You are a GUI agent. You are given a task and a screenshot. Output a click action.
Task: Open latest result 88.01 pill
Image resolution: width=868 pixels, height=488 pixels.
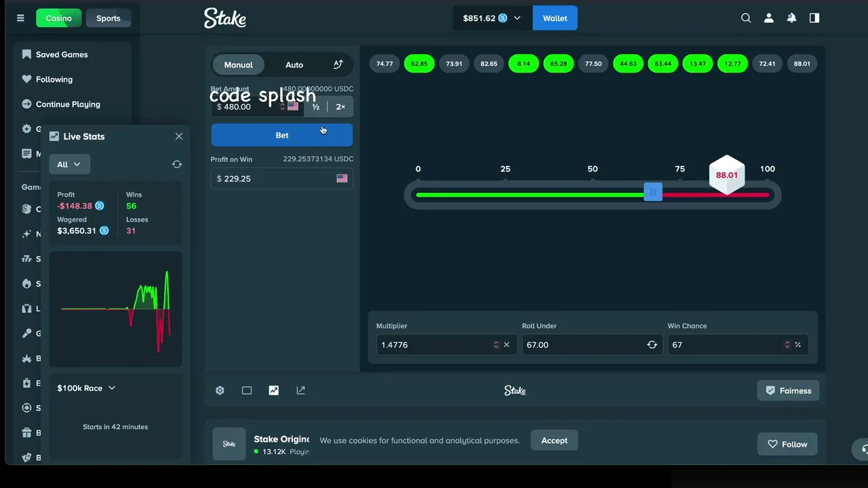click(802, 64)
